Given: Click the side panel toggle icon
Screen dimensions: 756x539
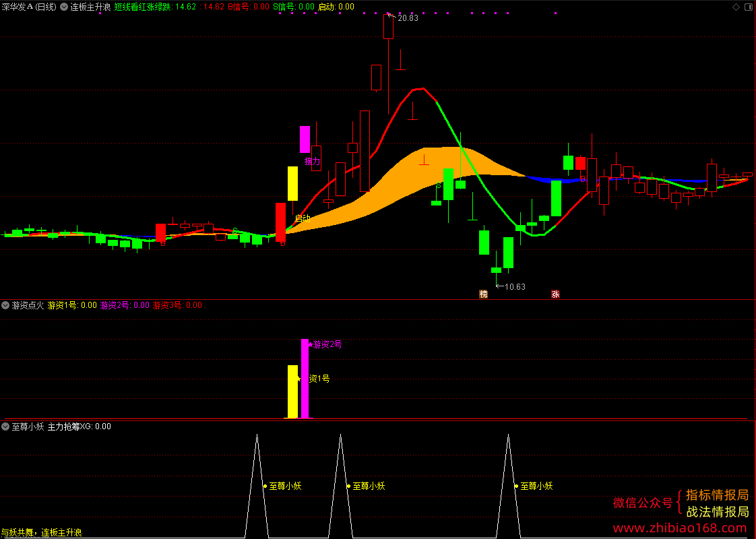Looking at the screenshot, I should [750, 7].
